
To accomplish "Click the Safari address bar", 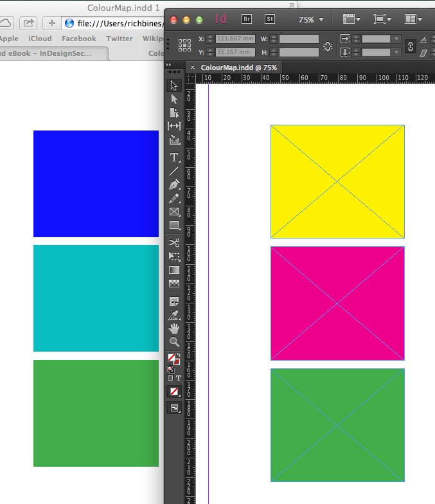I will [x=113, y=23].
